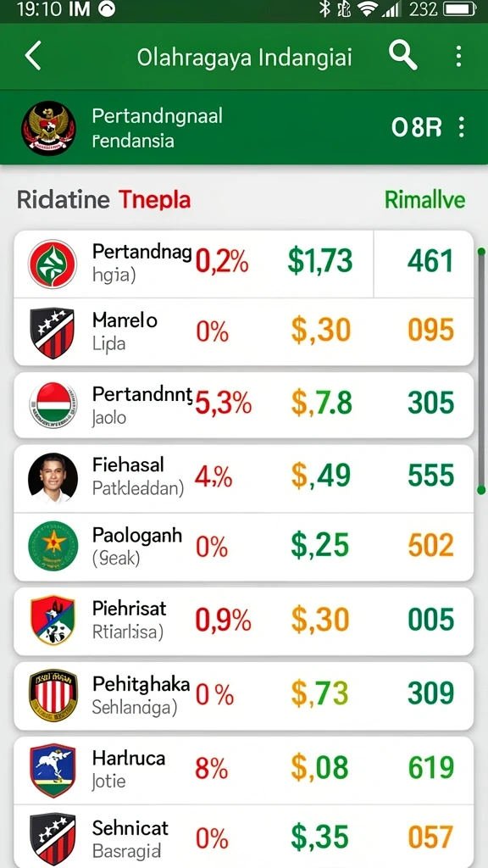This screenshot has height=868, width=488.
Task: Select Pehitahaka striped crest icon
Action: pos(53,695)
